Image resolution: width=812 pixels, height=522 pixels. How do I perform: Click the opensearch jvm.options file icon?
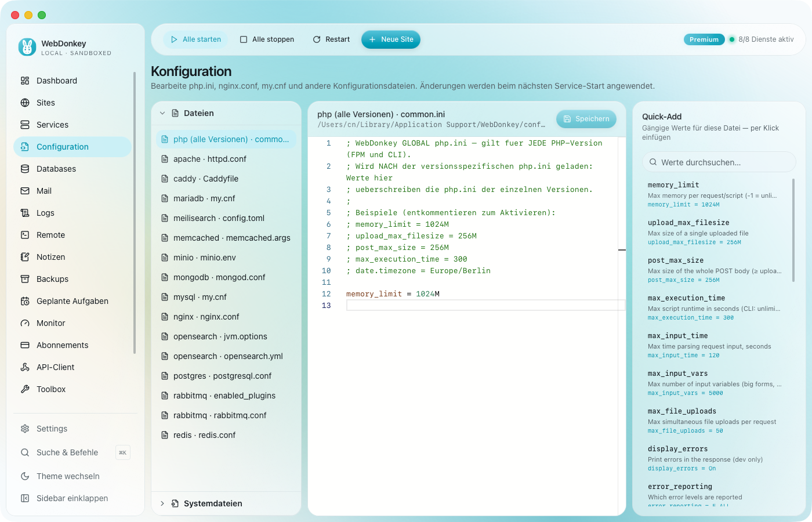click(165, 336)
